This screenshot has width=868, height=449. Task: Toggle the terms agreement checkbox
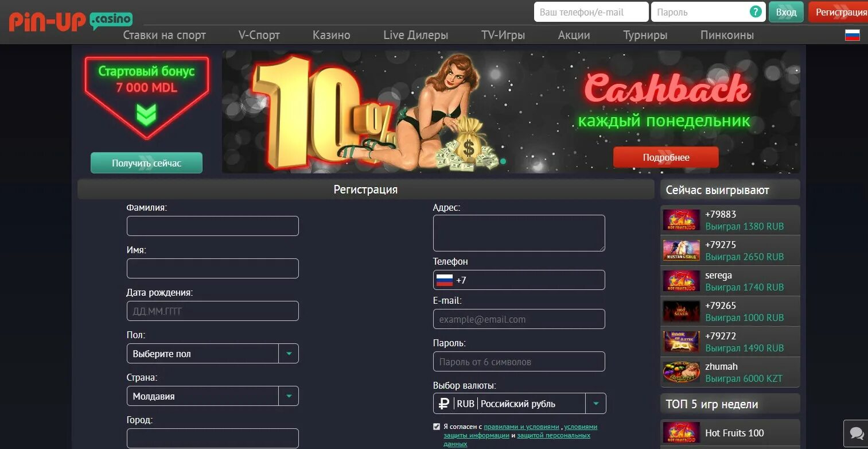tap(437, 427)
